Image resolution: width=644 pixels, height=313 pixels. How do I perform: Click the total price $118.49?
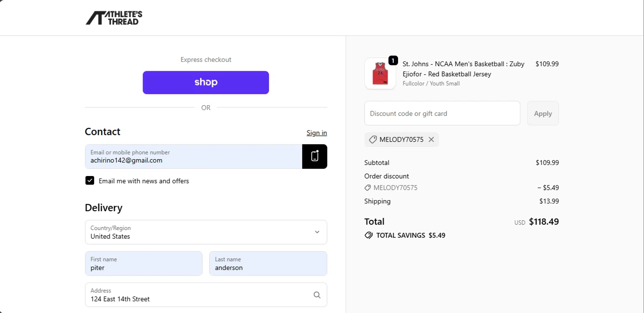pos(544,222)
